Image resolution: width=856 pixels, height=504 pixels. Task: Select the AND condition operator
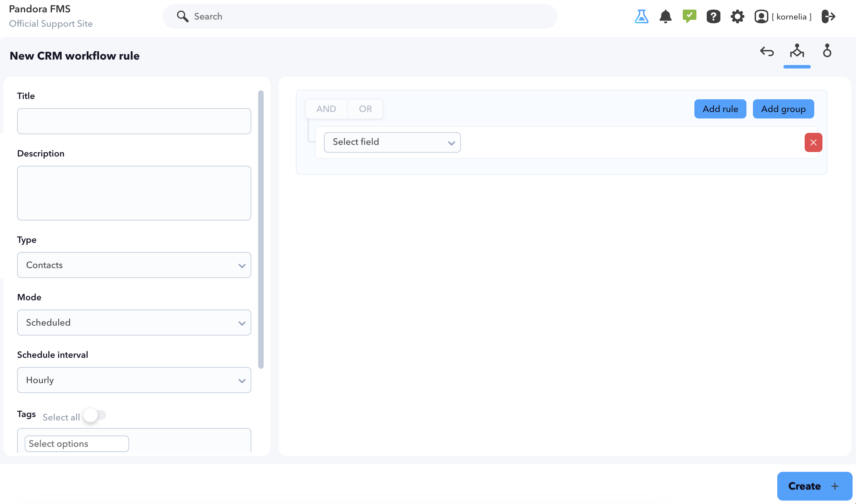click(x=326, y=109)
